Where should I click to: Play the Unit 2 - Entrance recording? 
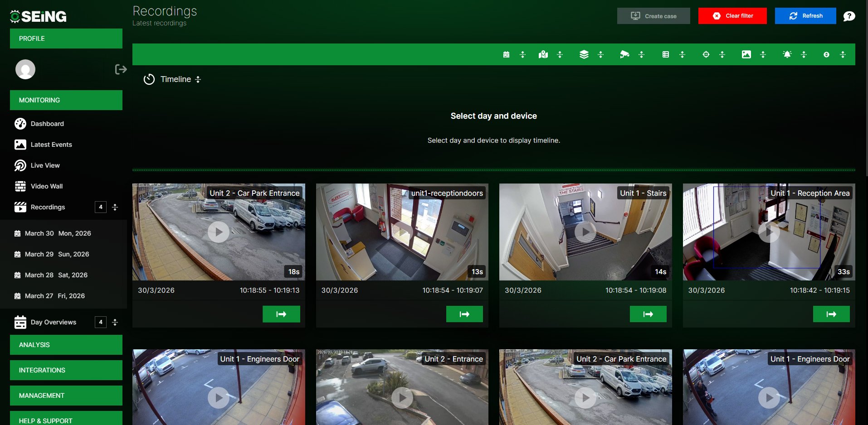tap(402, 398)
